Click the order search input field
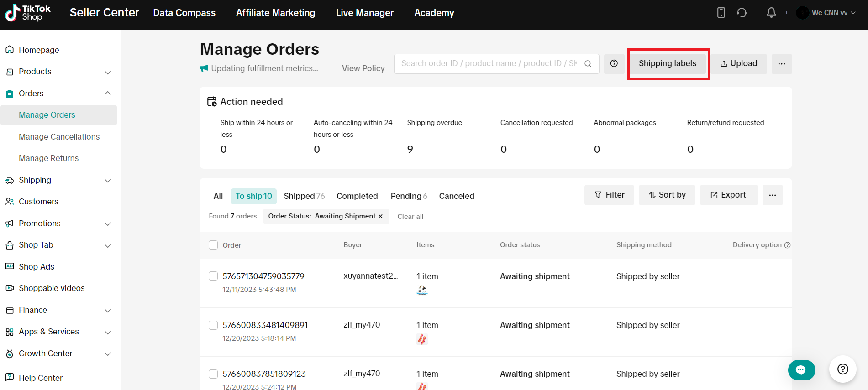This screenshot has height=390, width=868. pos(489,64)
